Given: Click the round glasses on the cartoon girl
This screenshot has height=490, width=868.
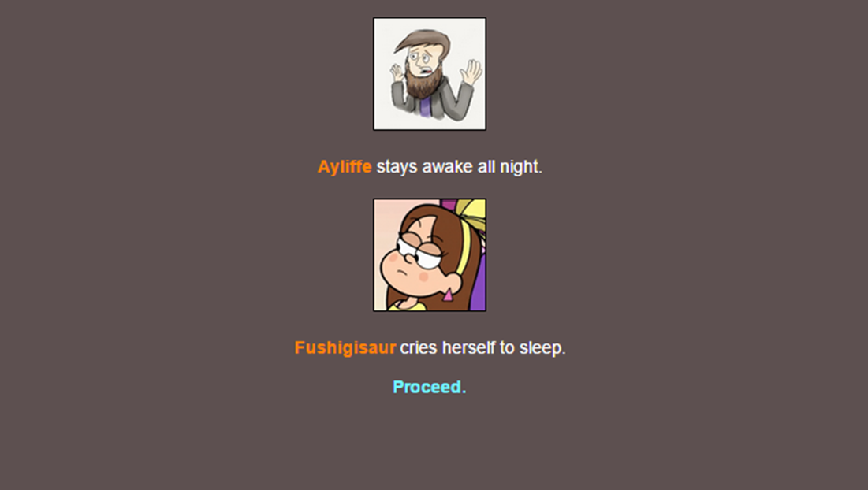Looking at the screenshot, I should click(419, 250).
